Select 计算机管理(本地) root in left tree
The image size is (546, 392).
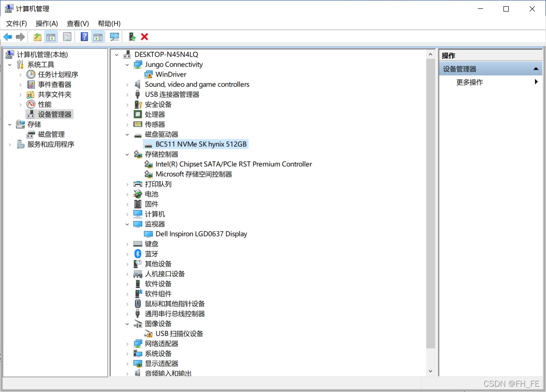(42, 54)
